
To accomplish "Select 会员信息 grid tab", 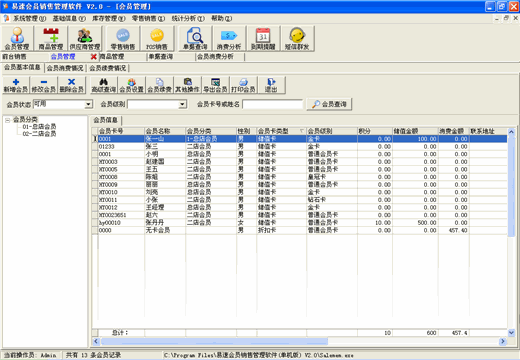I will point(106,120).
